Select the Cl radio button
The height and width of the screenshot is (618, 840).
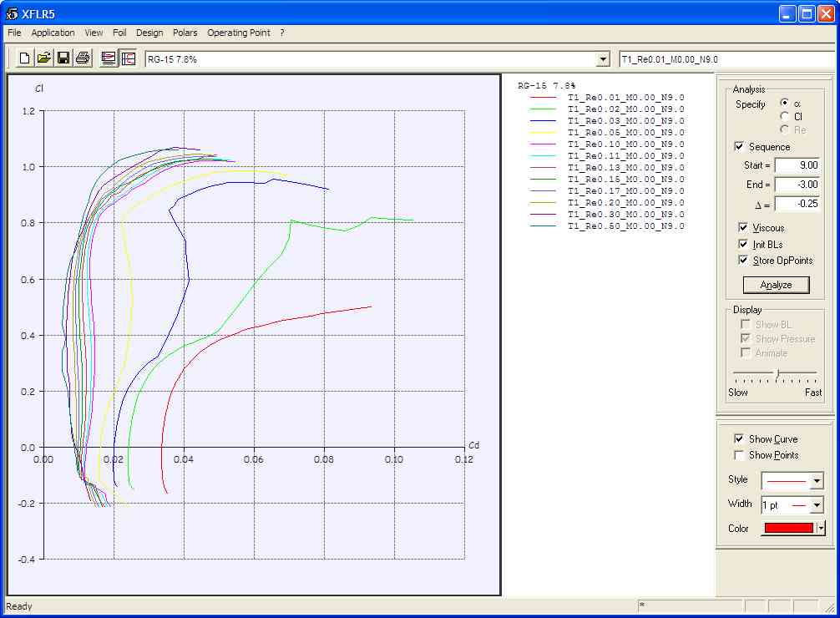click(x=785, y=117)
